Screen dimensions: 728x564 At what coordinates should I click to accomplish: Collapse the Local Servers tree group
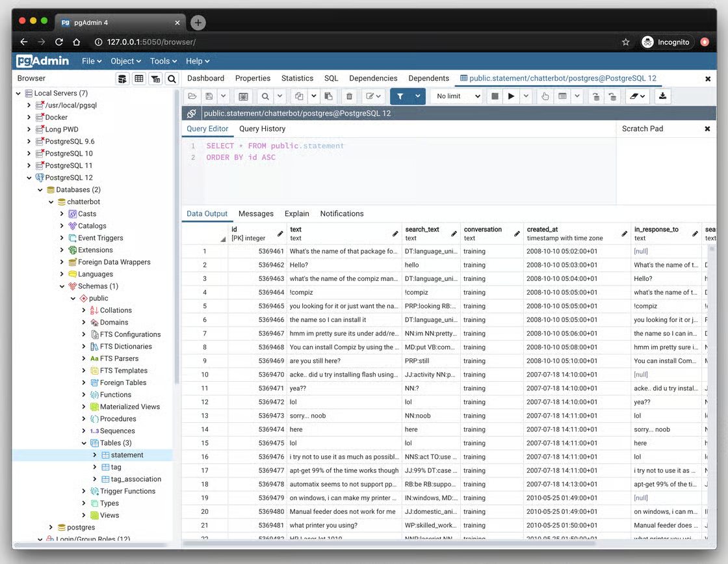18,94
